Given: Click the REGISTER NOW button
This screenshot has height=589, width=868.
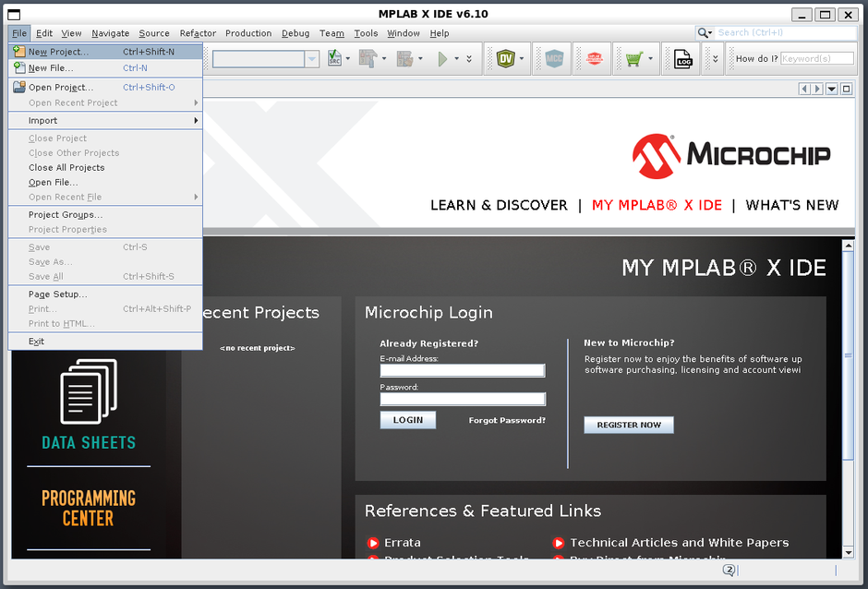Looking at the screenshot, I should tap(629, 425).
